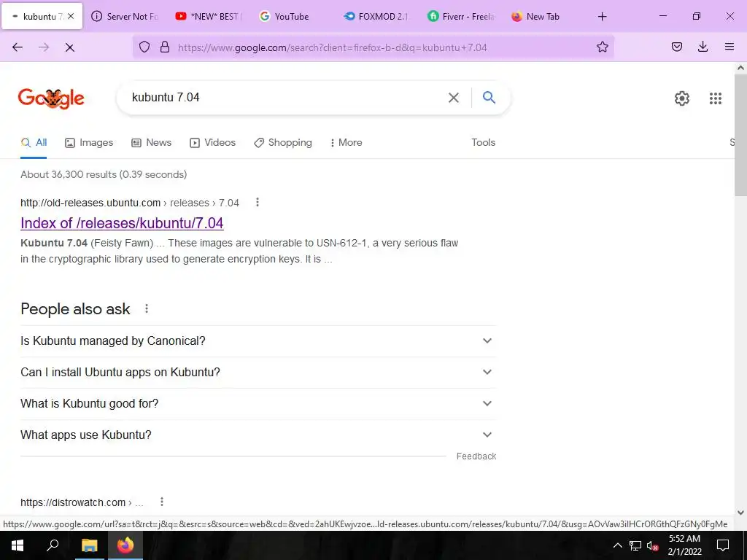Save to Pocket icon in toolbar
This screenshot has height=560, width=747.
tap(676, 47)
